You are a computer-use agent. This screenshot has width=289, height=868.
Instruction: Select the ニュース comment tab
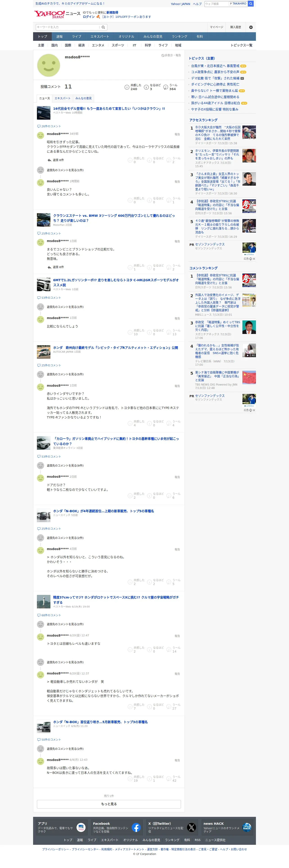(44, 98)
